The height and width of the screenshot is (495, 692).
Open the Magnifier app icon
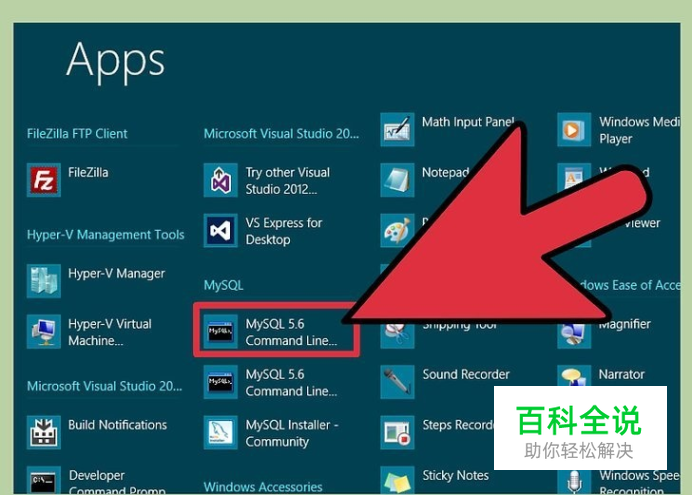pyautogui.click(x=574, y=335)
